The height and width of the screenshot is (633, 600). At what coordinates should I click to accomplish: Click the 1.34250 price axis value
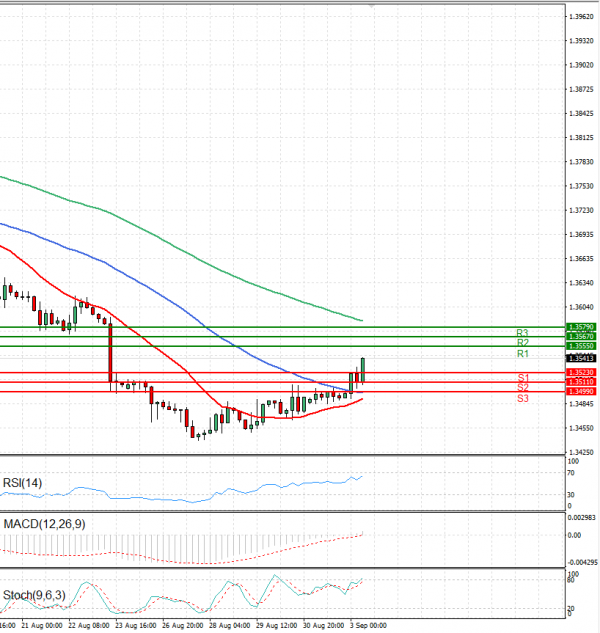581,453
